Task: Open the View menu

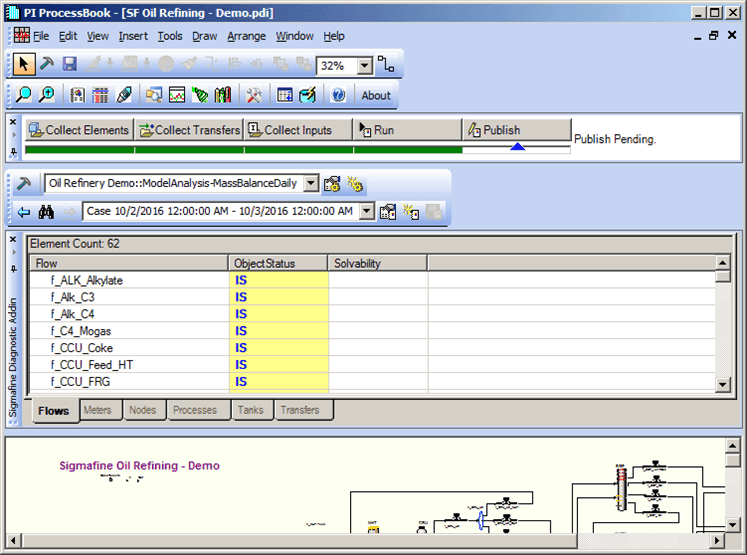Action: 98,36
